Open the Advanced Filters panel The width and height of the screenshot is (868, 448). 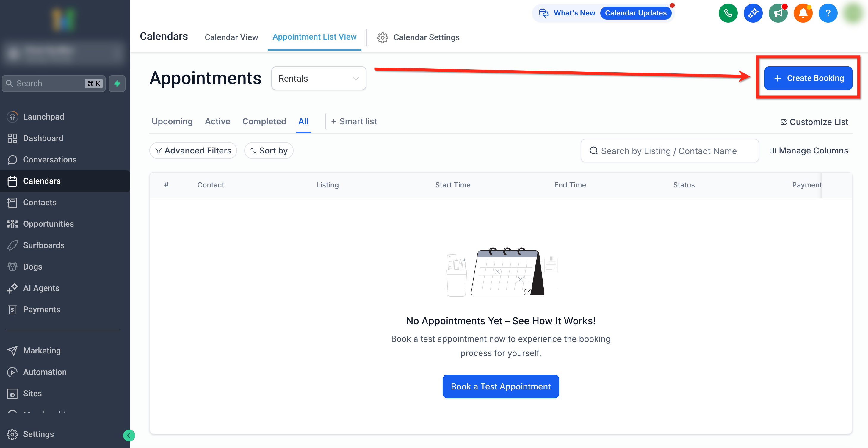pos(193,150)
